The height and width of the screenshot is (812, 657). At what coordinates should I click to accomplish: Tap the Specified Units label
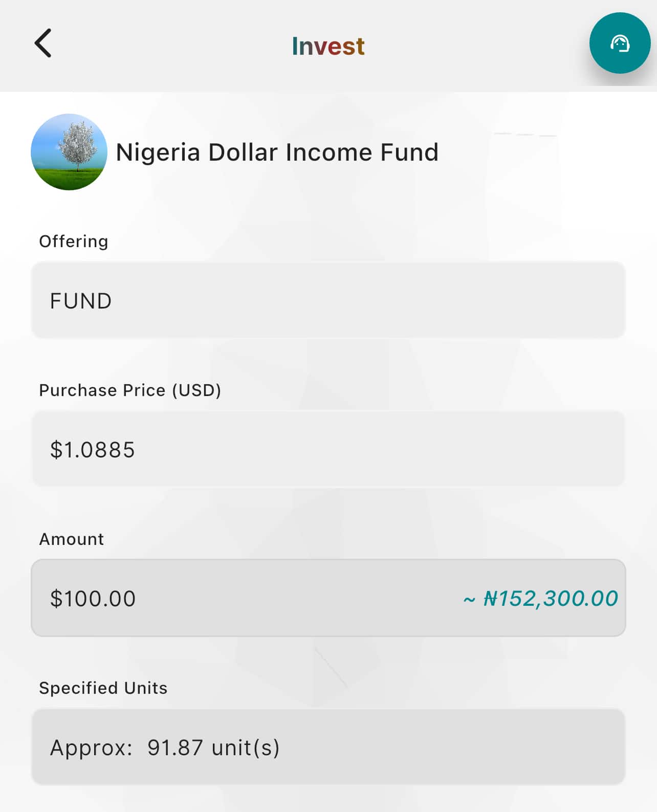pos(103,688)
